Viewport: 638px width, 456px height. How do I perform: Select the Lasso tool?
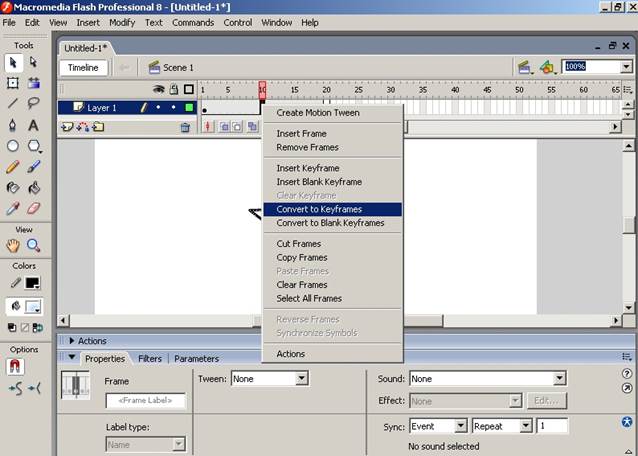[x=33, y=103]
